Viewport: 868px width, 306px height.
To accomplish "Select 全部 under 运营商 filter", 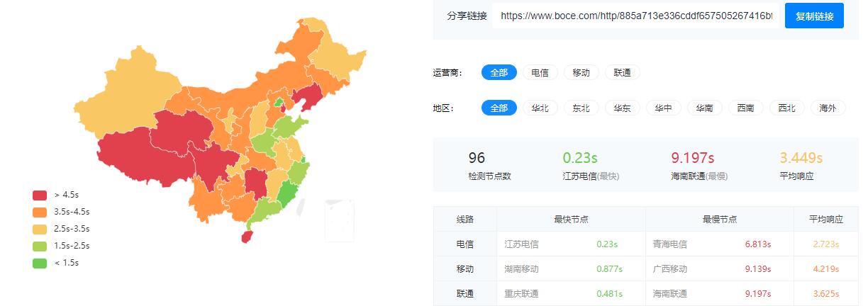I will coord(499,72).
